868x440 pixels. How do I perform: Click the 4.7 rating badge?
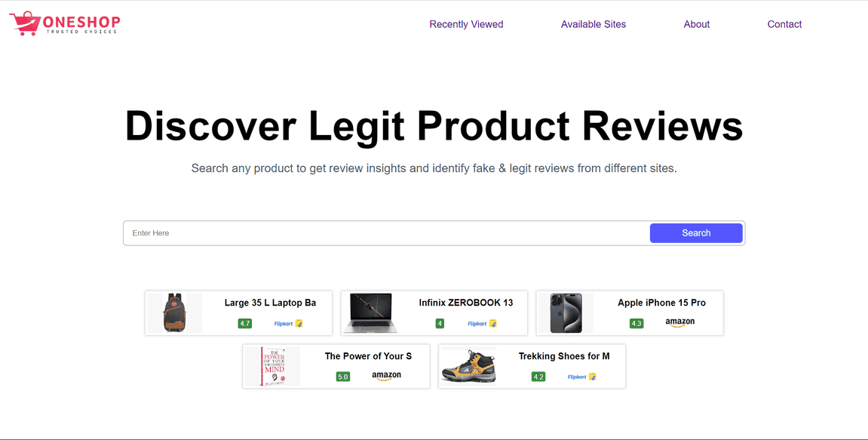coord(244,324)
